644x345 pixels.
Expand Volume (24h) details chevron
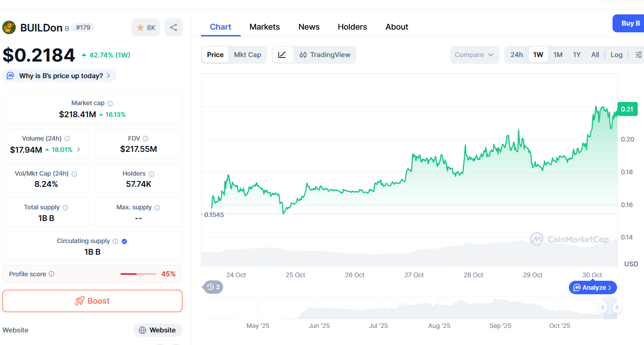[x=79, y=150]
